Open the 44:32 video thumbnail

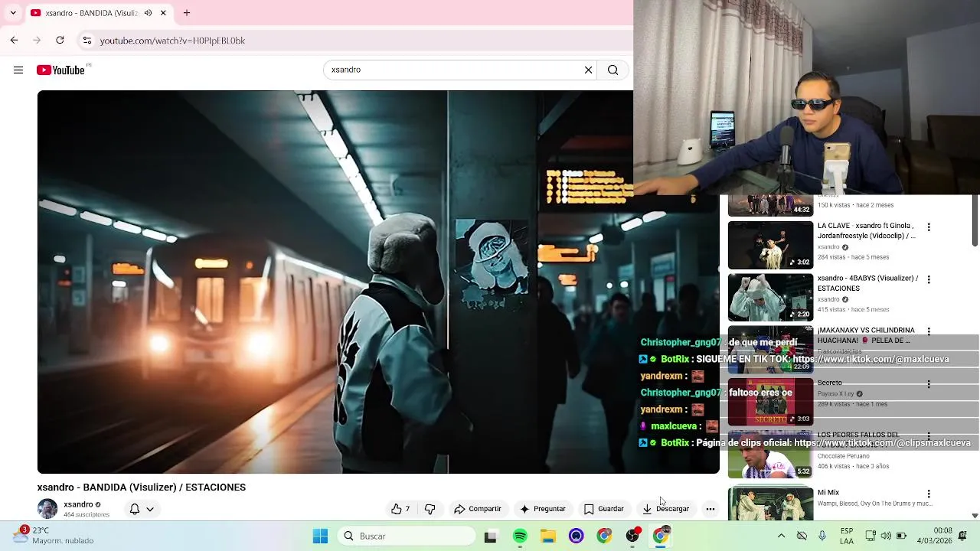coord(770,205)
